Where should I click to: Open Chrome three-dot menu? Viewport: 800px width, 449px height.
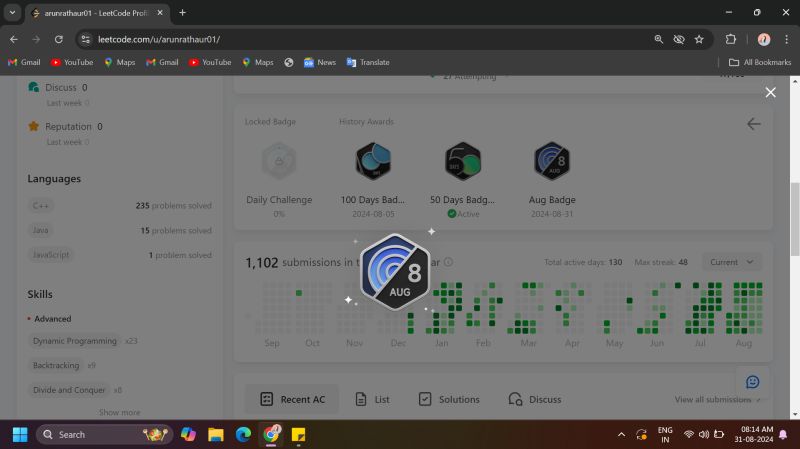(x=786, y=39)
